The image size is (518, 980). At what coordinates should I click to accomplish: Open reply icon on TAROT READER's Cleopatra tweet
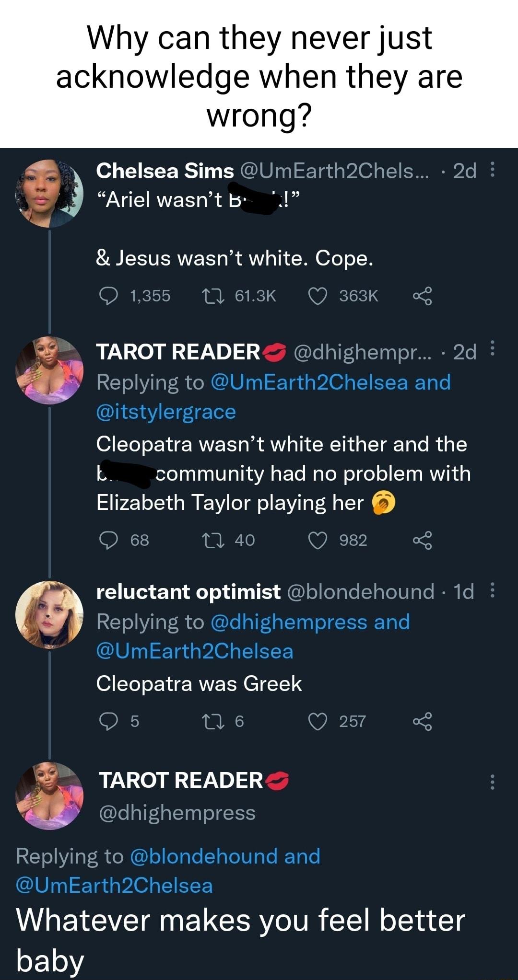pyautogui.click(x=109, y=541)
